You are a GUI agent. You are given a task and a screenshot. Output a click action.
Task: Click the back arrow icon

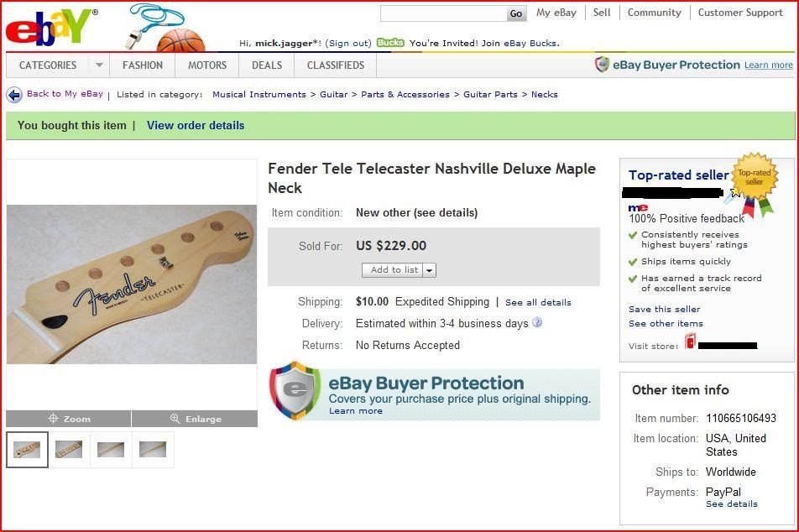[14, 95]
